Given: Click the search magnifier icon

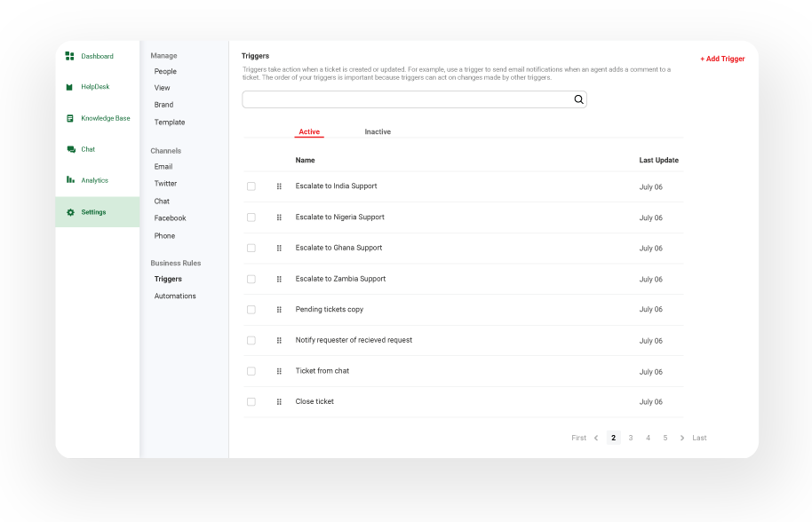Looking at the screenshot, I should click(x=578, y=99).
